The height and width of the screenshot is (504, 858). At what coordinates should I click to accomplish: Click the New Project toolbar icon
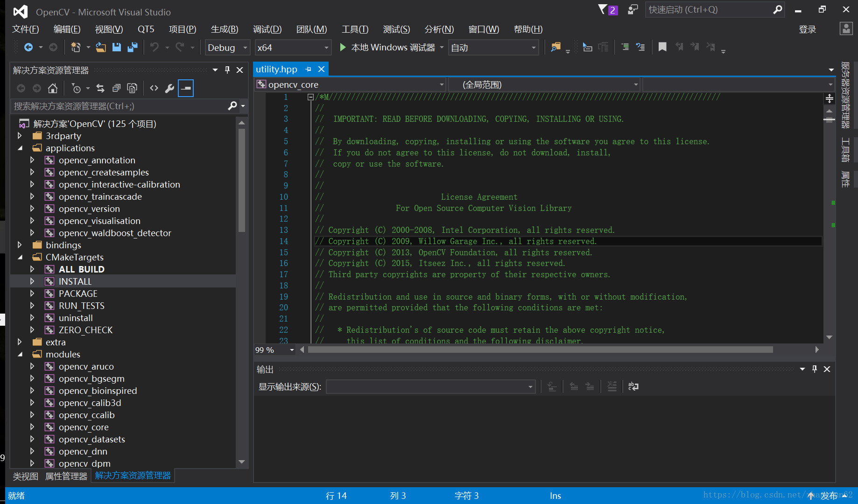point(75,47)
